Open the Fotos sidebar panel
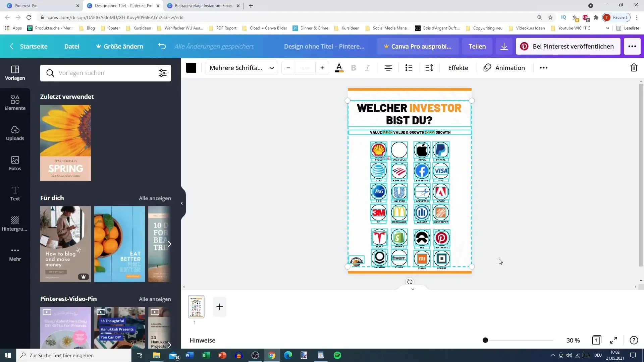This screenshot has height=362, width=644. [x=15, y=163]
